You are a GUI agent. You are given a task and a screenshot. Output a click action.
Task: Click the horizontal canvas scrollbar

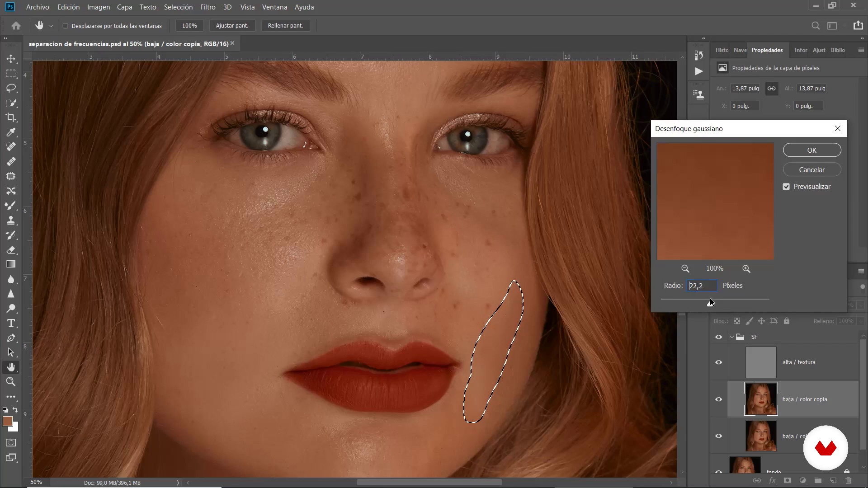tap(429, 482)
